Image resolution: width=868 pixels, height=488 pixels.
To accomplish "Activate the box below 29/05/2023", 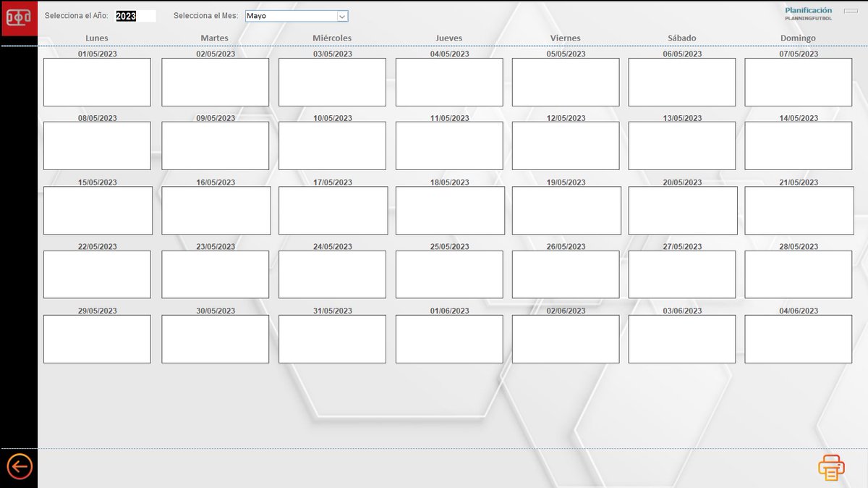I will click(x=97, y=339).
